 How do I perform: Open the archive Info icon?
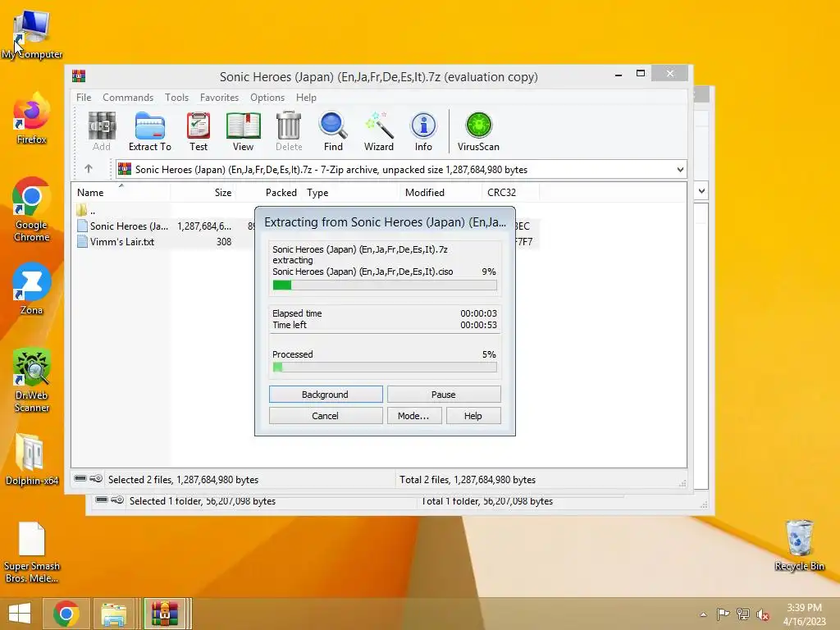pyautogui.click(x=423, y=131)
